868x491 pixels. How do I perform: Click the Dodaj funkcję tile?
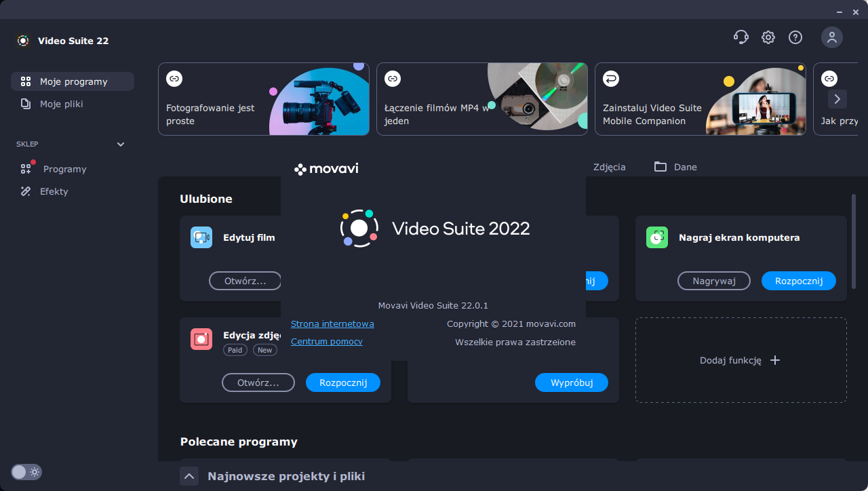741,360
